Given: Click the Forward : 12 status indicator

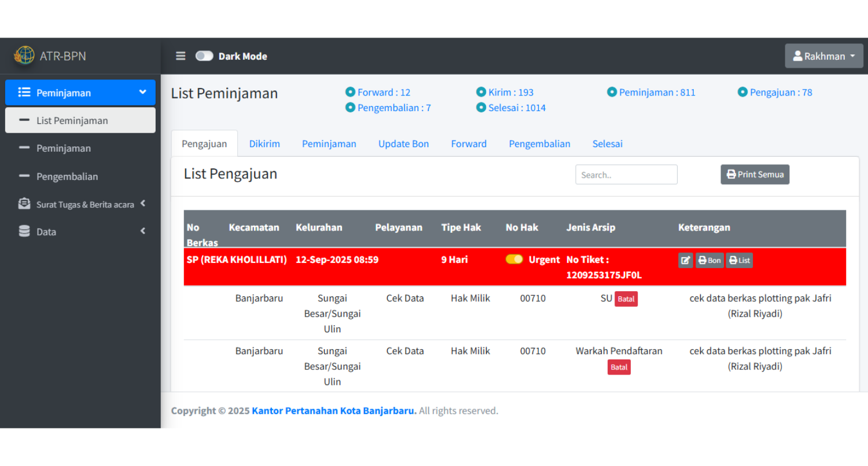Looking at the screenshot, I should 378,93.
